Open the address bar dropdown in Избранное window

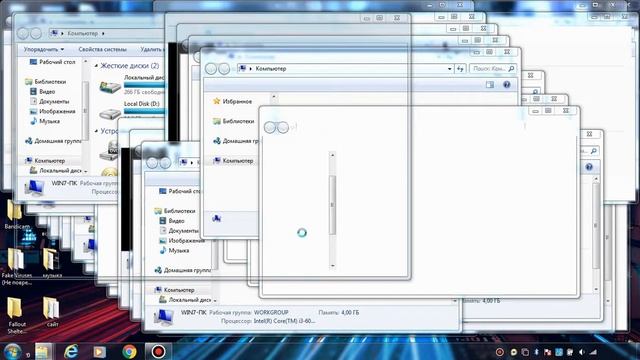(x=449, y=69)
